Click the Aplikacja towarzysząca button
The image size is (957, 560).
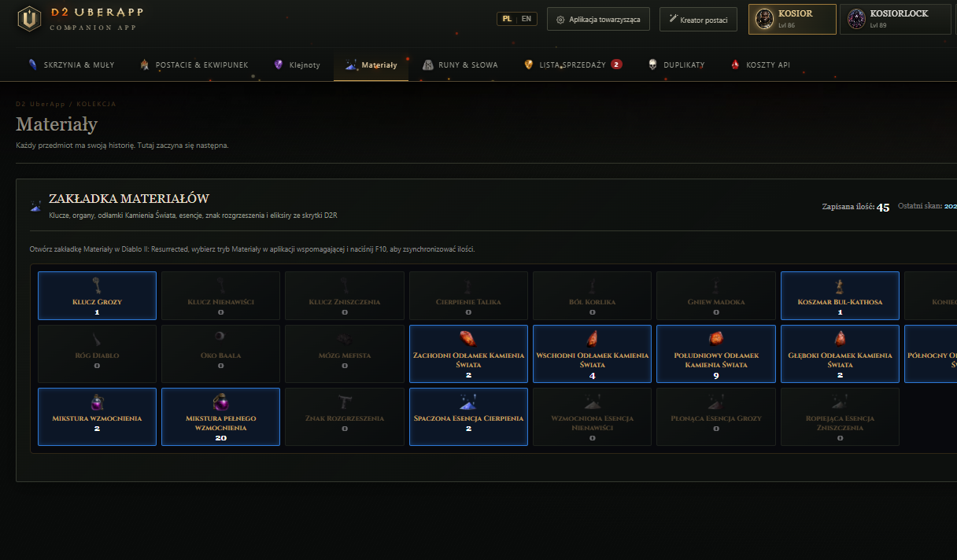click(598, 19)
